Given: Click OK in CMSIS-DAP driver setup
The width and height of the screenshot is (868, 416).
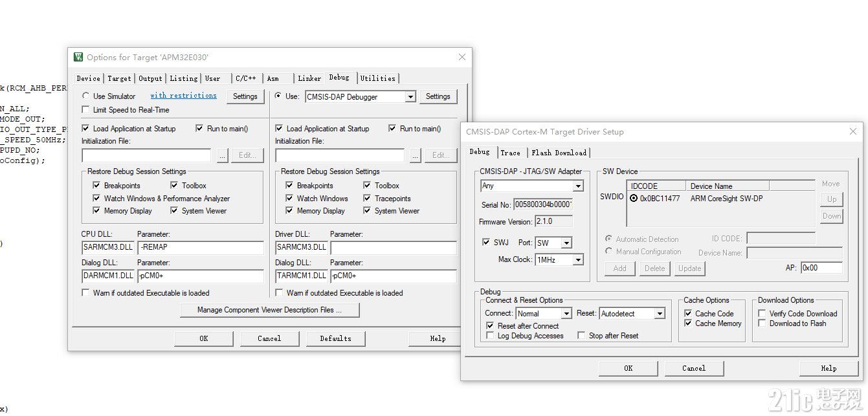Looking at the screenshot, I should tap(628, 368).
